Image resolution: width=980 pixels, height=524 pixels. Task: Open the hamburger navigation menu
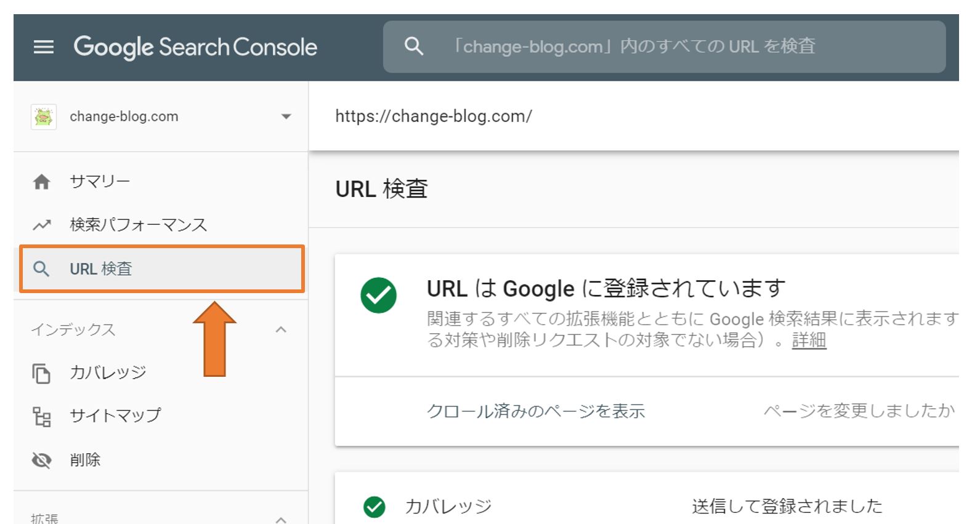click(x=43, y=47)
